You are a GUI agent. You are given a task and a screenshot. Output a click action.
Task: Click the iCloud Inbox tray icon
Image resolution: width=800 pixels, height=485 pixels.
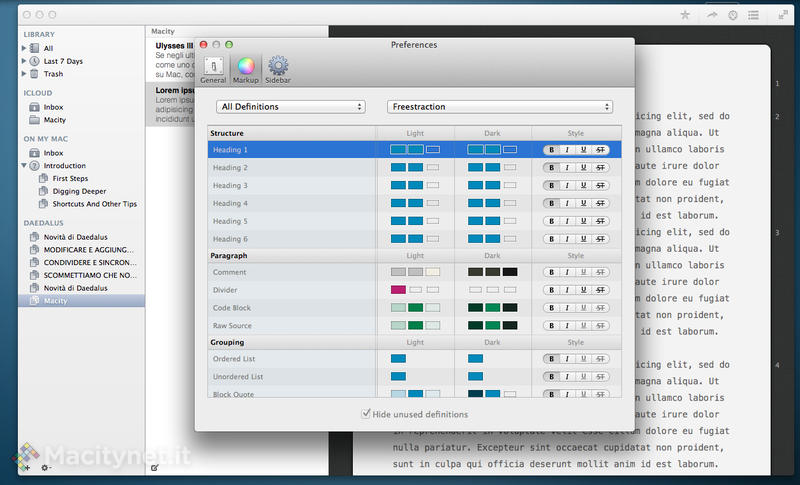(x=34, y=107)
